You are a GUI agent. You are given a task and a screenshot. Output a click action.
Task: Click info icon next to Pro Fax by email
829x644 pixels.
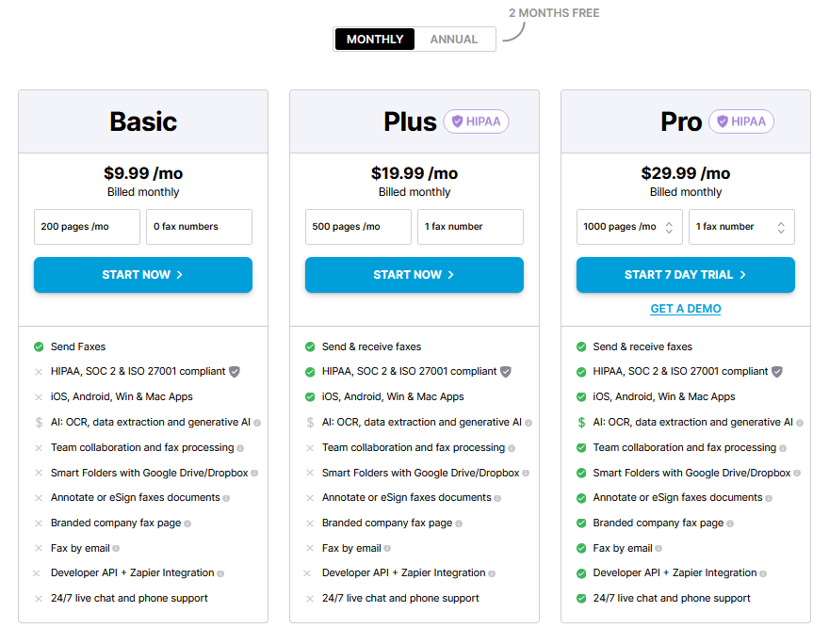pyautogui.click(x=658, y=549)
